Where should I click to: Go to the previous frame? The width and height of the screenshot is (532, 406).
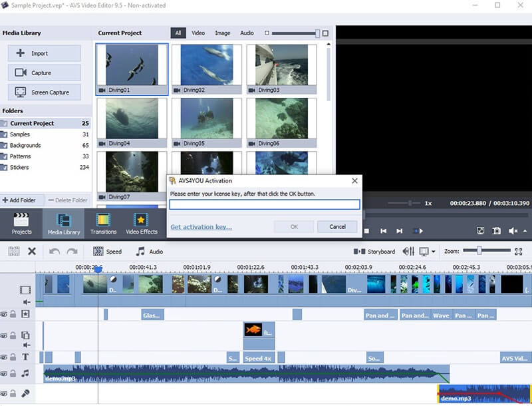pos(384,231)
